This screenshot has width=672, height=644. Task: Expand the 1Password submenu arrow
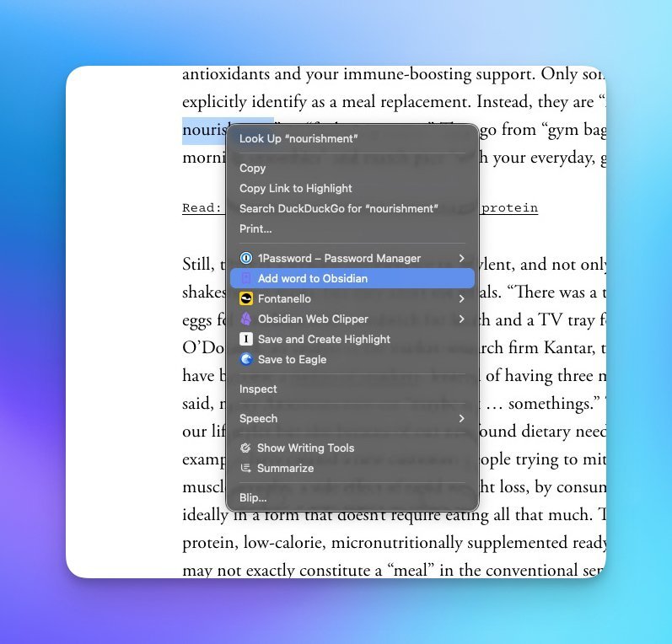(461, 258)
